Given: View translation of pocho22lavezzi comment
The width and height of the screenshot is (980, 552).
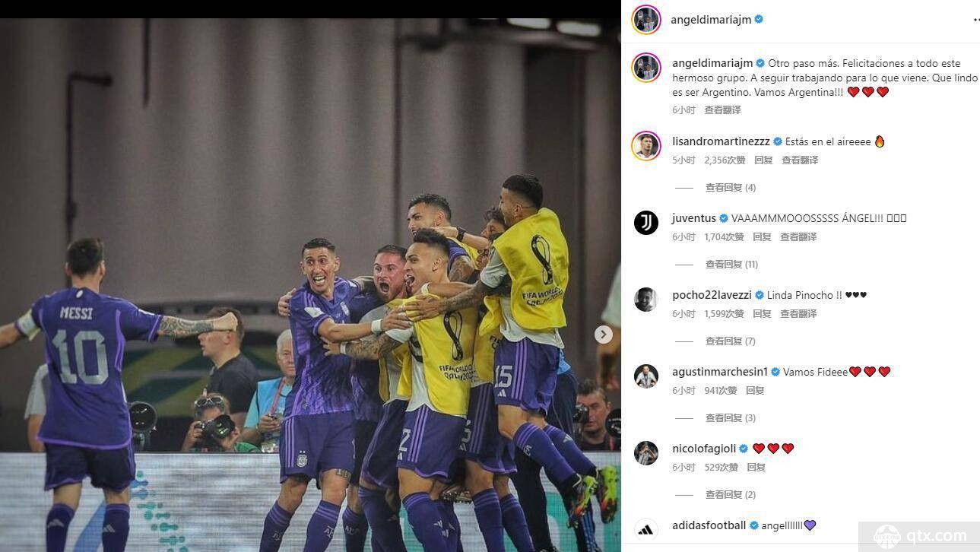Looking at the screenshot, I should pyautogui.click(x=798, y=314).
